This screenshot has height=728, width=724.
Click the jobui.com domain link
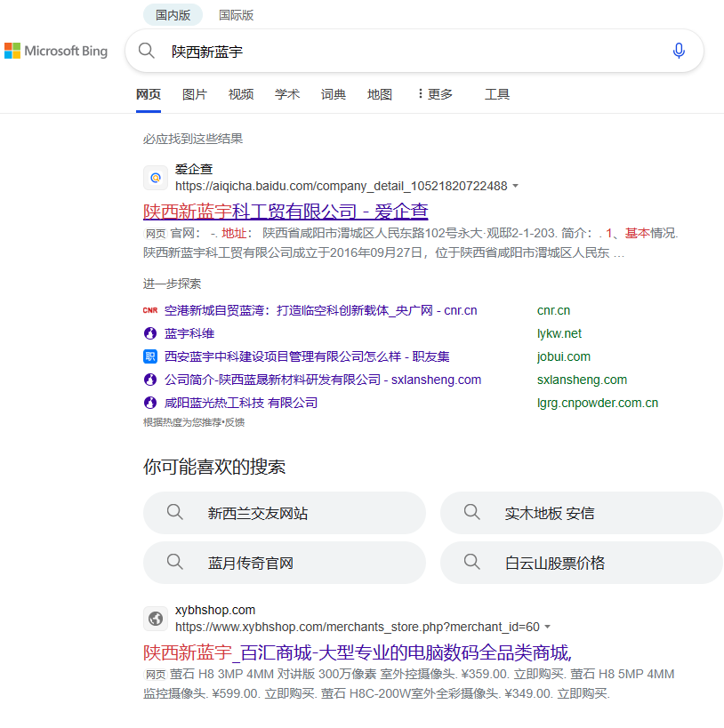tap(564, 356)
